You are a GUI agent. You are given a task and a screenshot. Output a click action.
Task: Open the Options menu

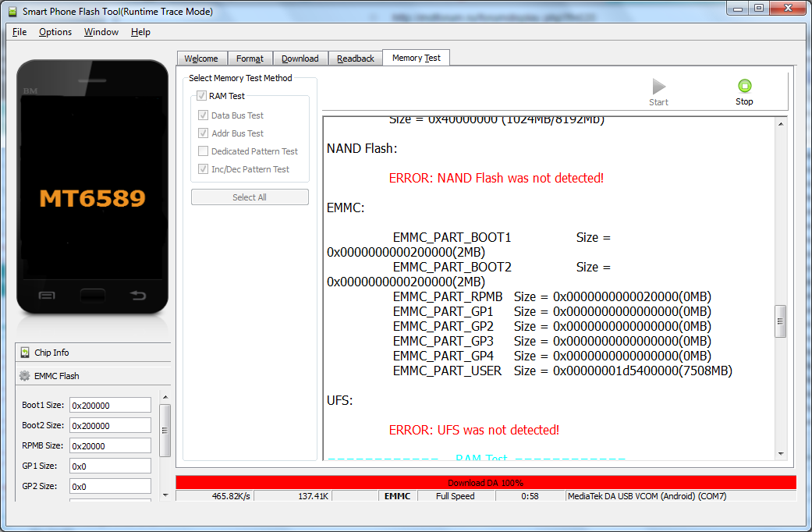[x=55, y=32]
